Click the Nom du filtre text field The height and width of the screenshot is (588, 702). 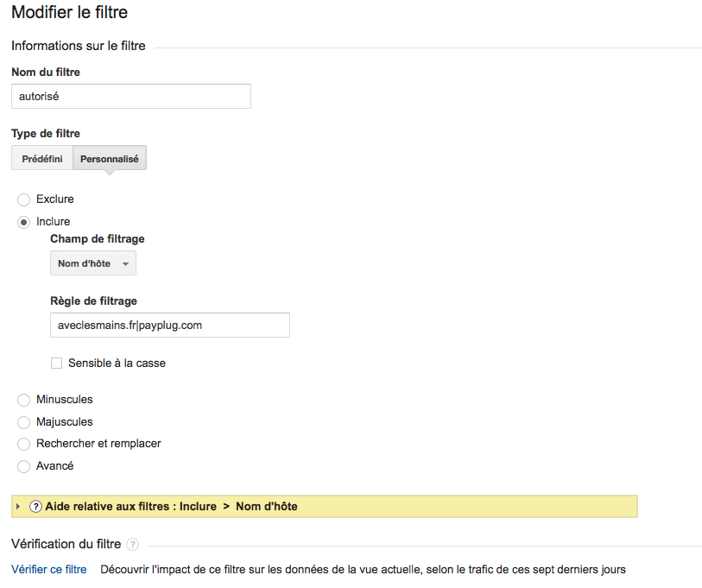coord(131,97)
